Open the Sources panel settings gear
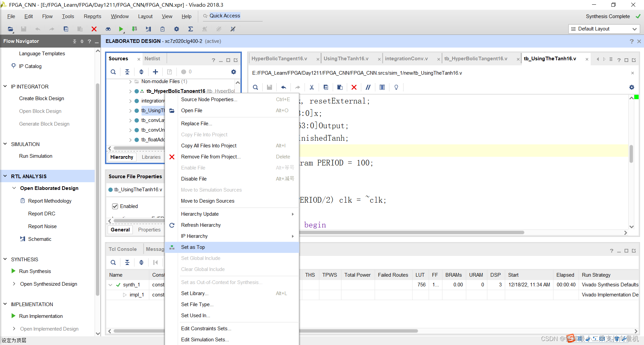This screenshot has height=345, width=644. (233, 72)
